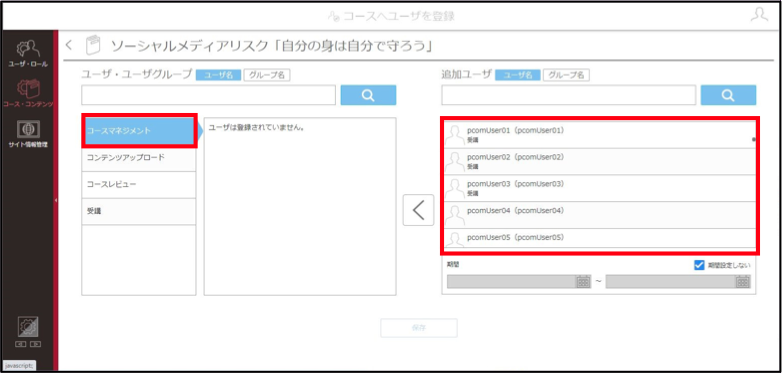Select pcomUser03 in the added users list
The height and width of the screenshot is (373, 782).
tap(599, 188)
